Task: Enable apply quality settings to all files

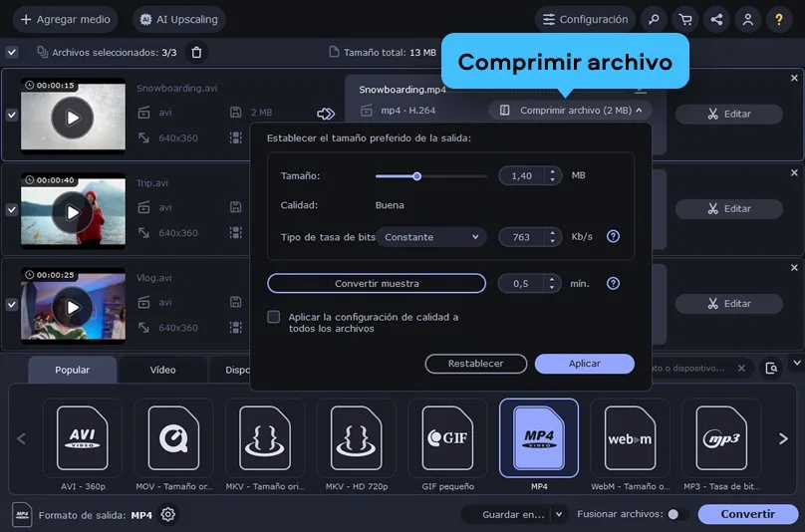Action: point(274,317)
